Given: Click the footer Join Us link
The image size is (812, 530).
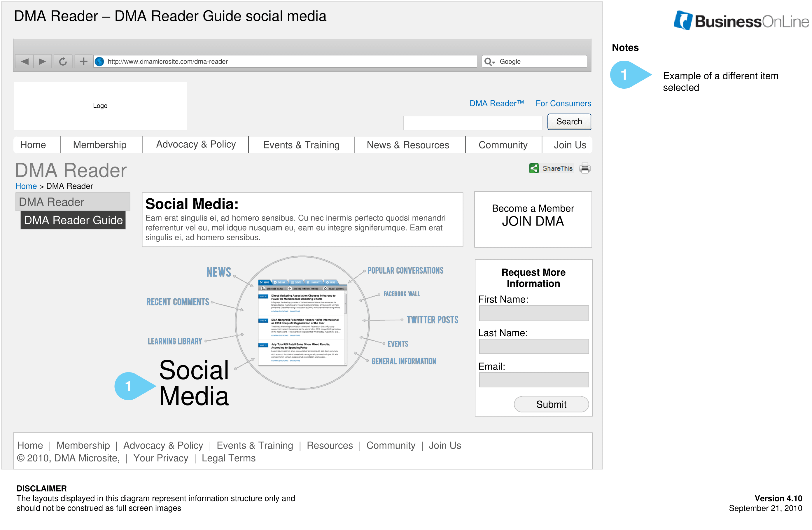Looking at the screenshot, I should (x=445, y=445).
